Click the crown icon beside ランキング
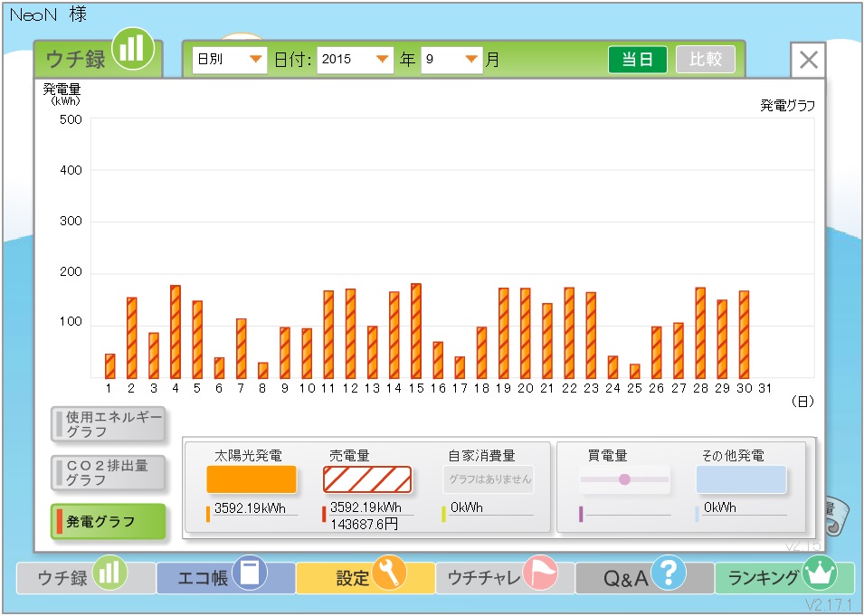Viewport: 864px width, 616px height. tap(820, 573)
